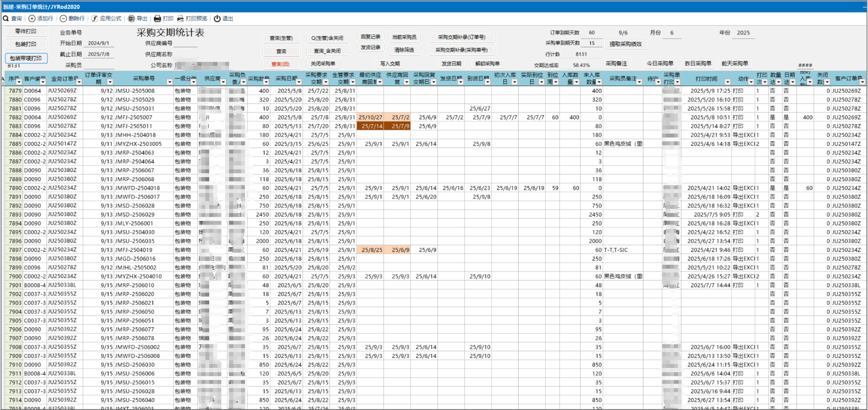Open 打印预览 print preview icon
This screenshot has width=868, height=410.
[x=181, y=18]
